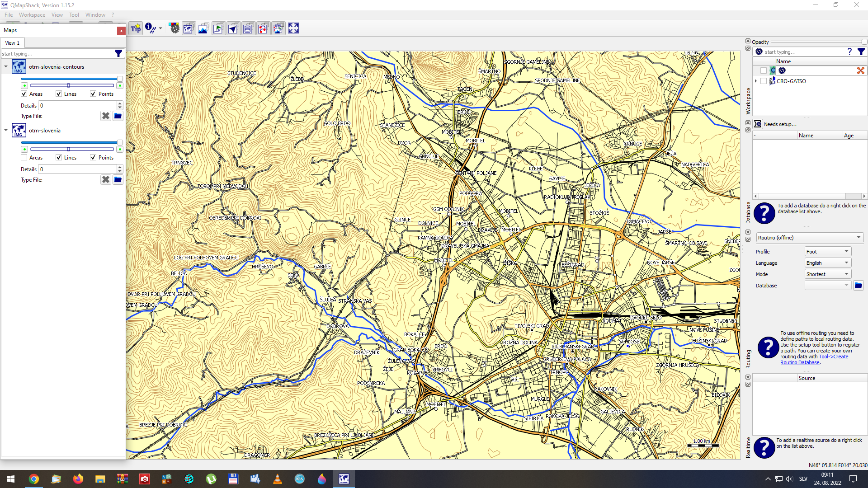
Task: Check the first workspace row checkbox
Action: (x=764, y=70)
